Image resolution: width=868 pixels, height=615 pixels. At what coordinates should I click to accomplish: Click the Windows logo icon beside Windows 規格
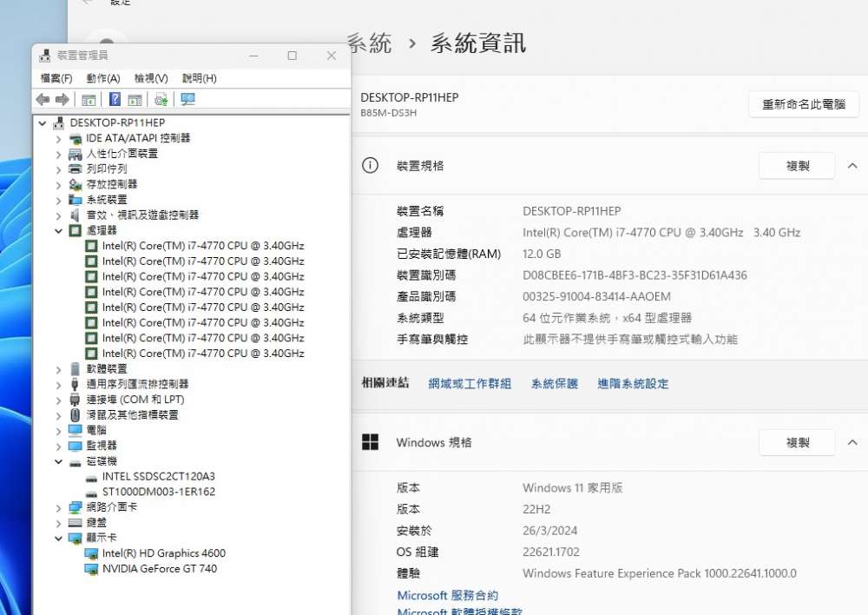click(370, 442)
